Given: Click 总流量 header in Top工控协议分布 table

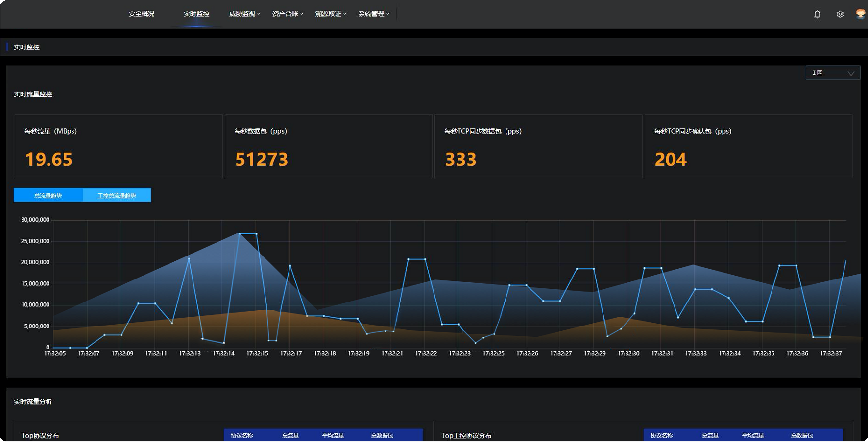Looking at the screenshot, I should point(710,435).
